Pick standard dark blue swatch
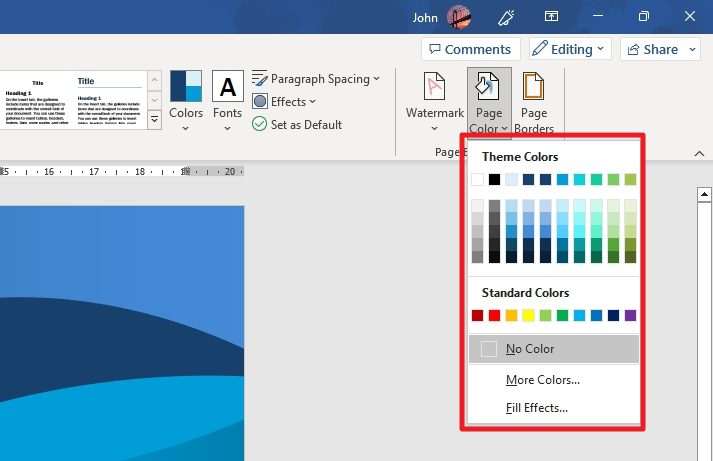The width and height of the screenshot is (713, 461). click(x=613, y=316)
